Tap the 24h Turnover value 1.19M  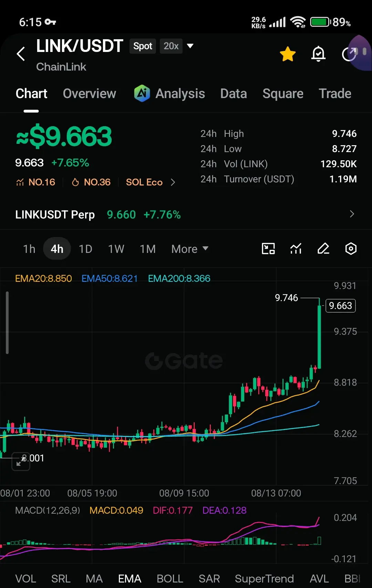343,179
